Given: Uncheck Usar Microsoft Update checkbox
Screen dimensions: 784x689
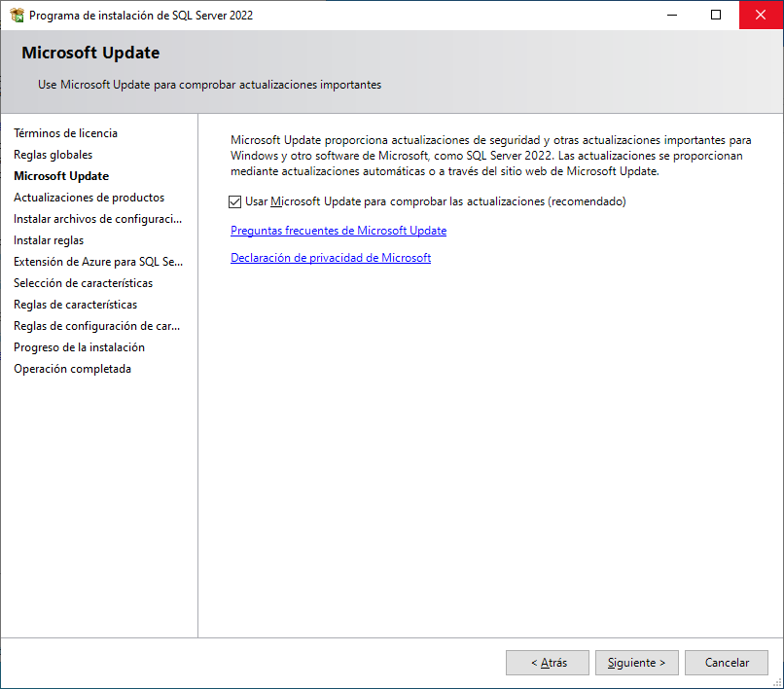Looking at the screenshot, I should [x=234, y=201].
